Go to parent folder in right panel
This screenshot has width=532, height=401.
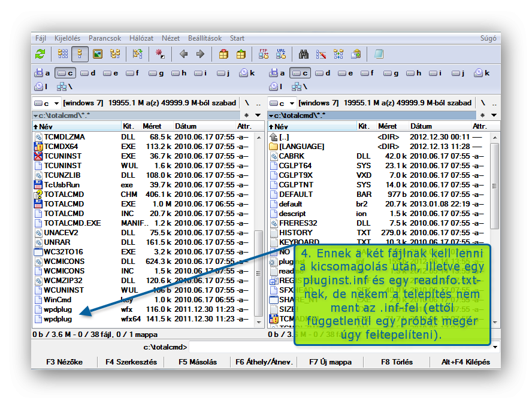[494, 103]
